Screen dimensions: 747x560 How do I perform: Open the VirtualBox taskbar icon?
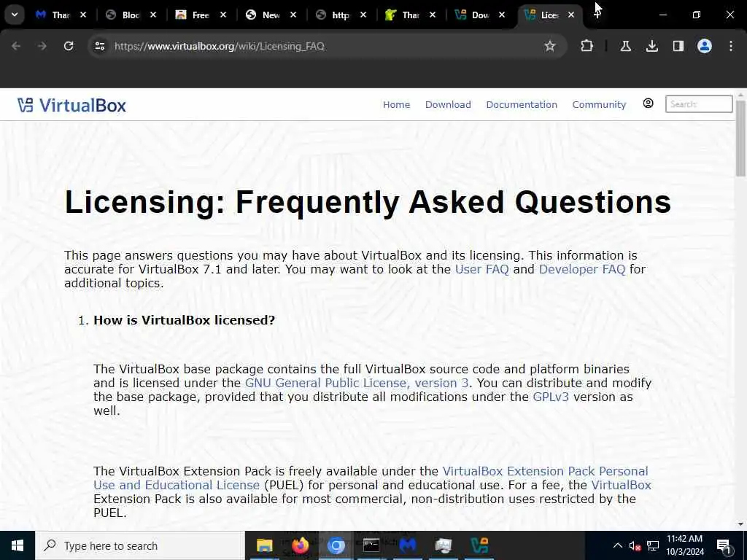point(479,545)
